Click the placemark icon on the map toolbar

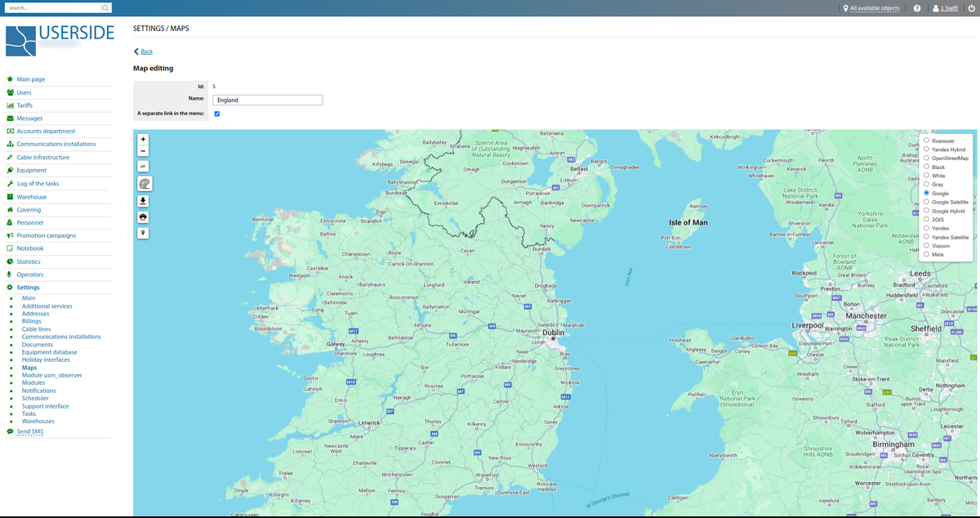pos(143,233)
